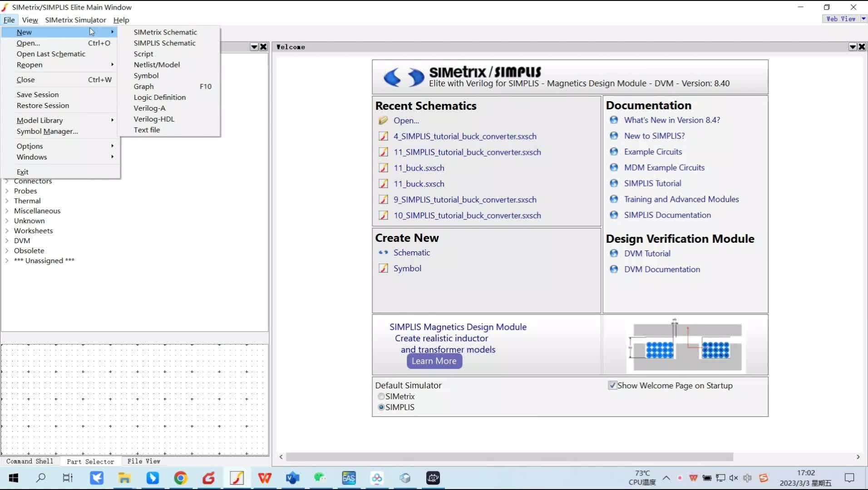
Task: Show hidden tray icons chevron
Action: pyautogui.click(x=666, y=478)
